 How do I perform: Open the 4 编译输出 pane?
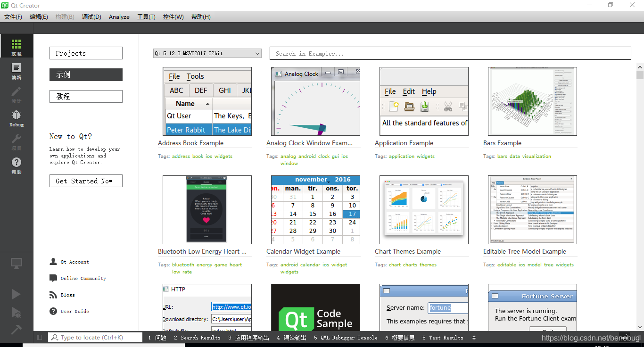292,338
